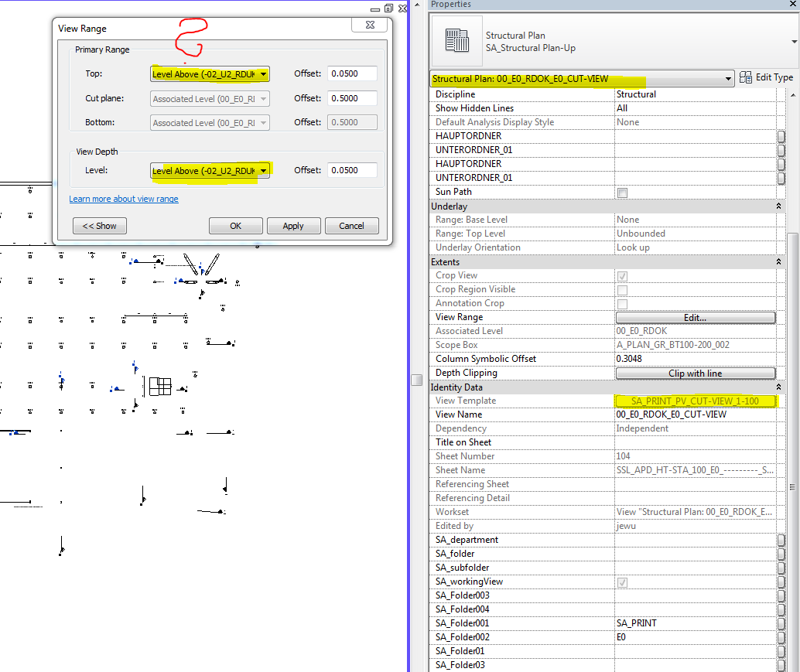
Task: Open the SA_PRINT_PV_CUT-VIEW_1-100 view template button
Action: [695, 401]
